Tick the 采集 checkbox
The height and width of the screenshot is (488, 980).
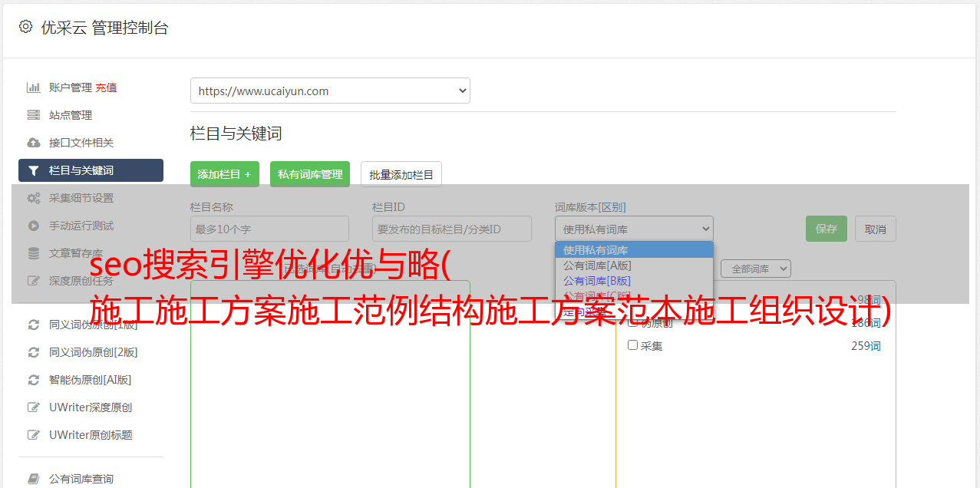pyautogui.click(x=633, y=345)
